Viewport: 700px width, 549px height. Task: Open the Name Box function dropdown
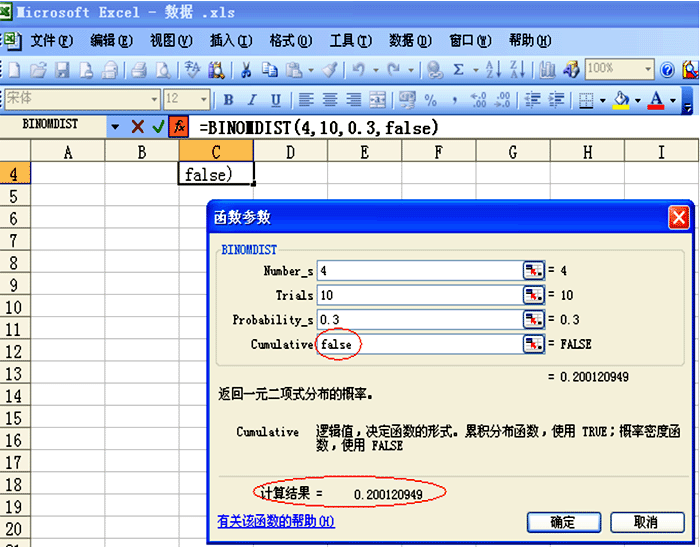[114, 127]
